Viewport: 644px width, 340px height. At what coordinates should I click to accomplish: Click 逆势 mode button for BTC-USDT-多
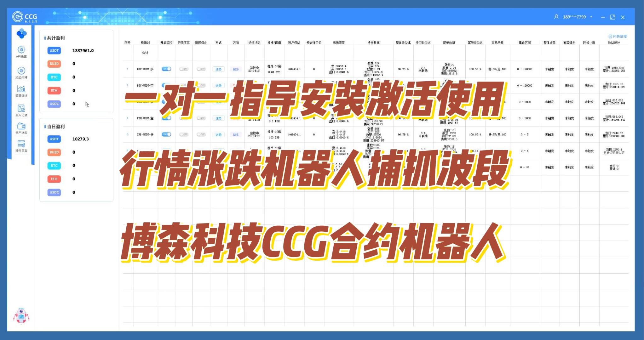coord(219,69)
